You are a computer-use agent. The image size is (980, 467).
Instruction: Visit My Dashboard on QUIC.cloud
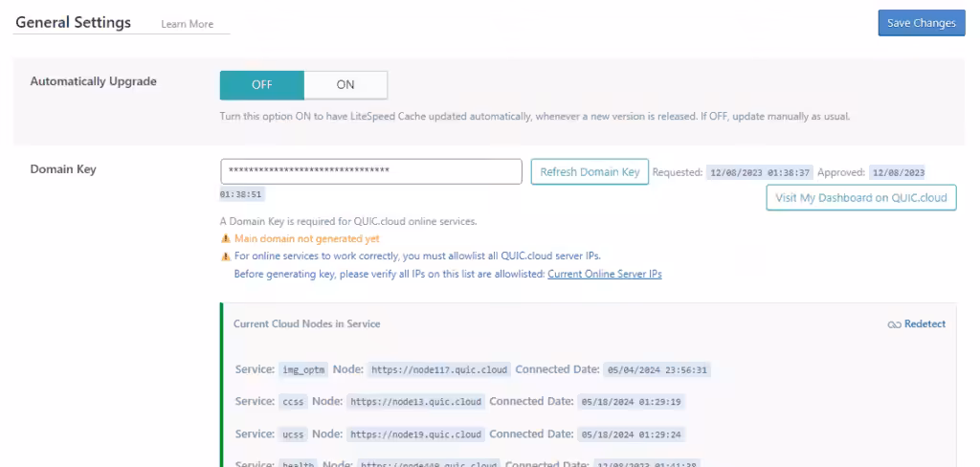tap(860, 198)
